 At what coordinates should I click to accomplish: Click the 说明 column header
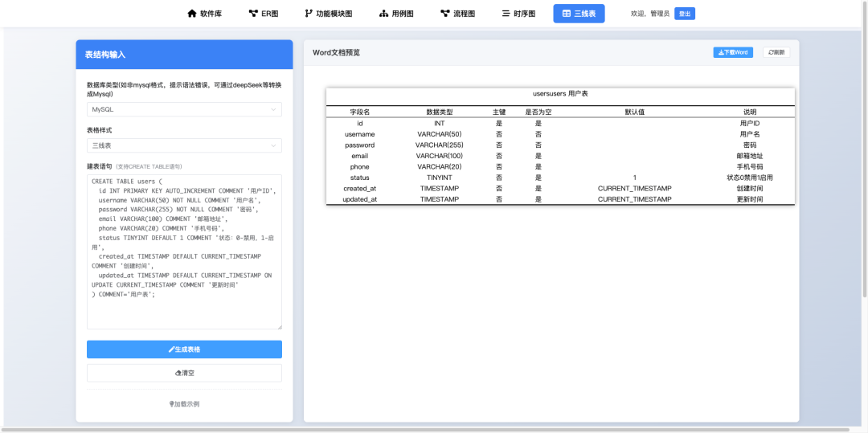(750, 112)
